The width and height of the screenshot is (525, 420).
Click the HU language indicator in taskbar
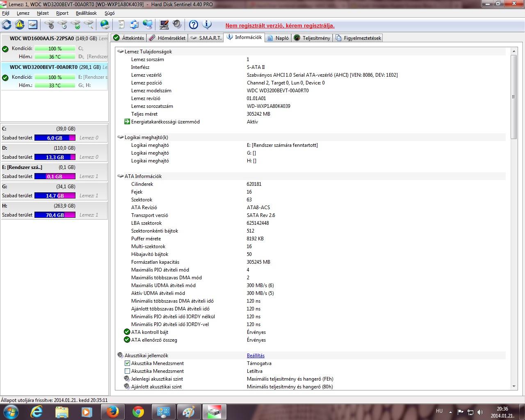click(x=439, y=411)
